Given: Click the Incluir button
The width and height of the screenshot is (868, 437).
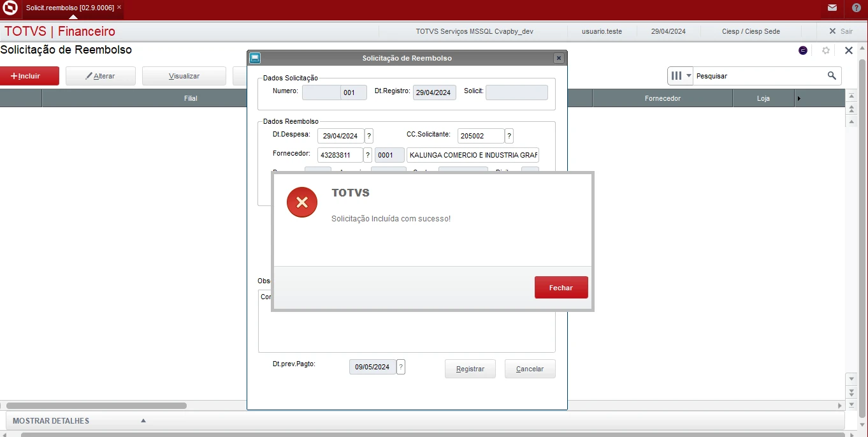Looking at the screenshot, I should point(30,76).
